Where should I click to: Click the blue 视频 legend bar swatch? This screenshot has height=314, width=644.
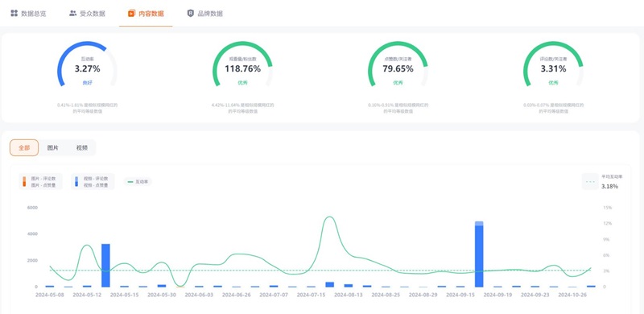click(x=76, y=182)
